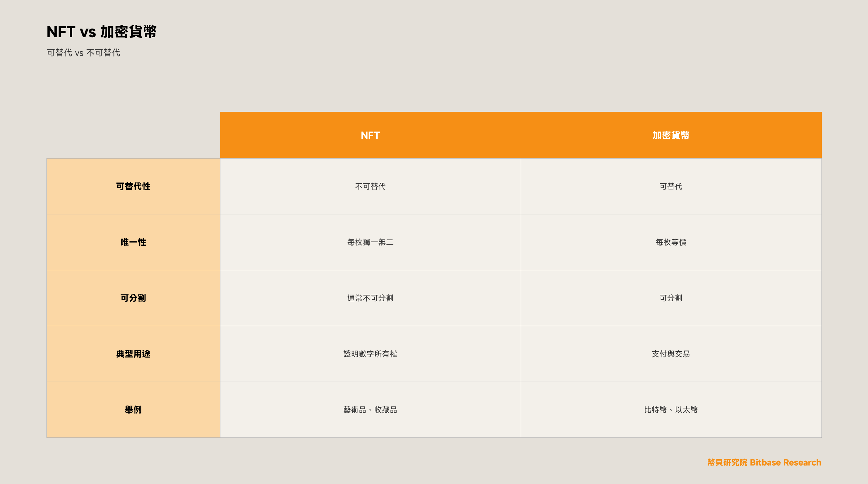Click the 典型用途 row label
This screenshot has height=484, width=868.
coord(133,354)
